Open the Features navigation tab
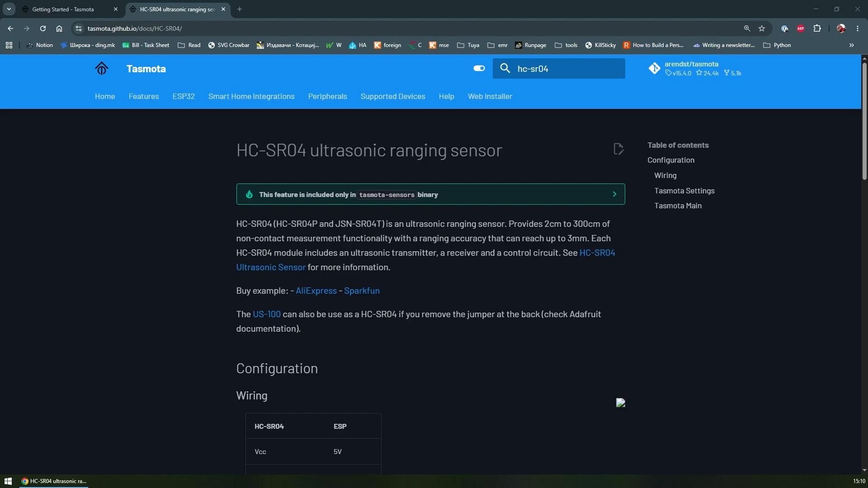868x488 pixels. (x=144, y=96)
